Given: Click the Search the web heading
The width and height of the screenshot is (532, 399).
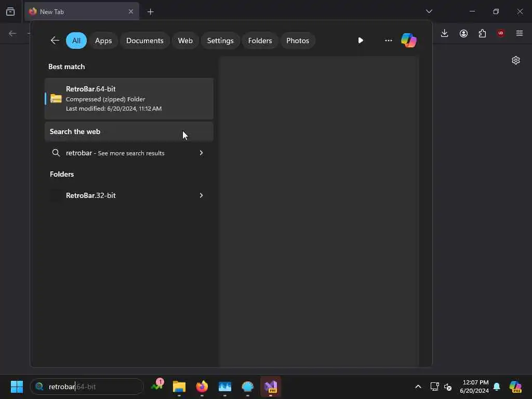Looking at the screenshot, I should tap(75, 131).
